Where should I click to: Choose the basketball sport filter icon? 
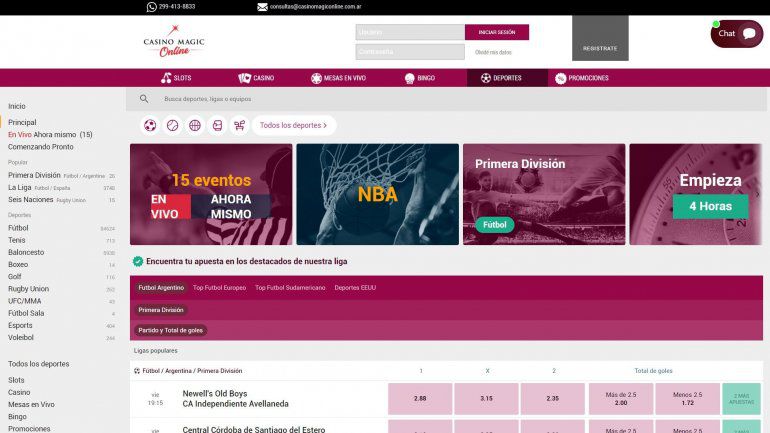click(x=195, y=125)
